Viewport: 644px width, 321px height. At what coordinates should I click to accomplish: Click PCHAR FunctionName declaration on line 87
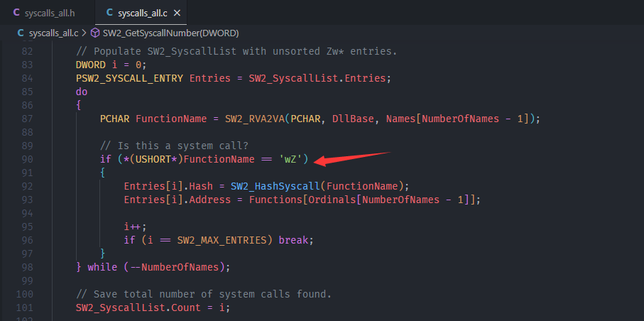pos(153,119)
